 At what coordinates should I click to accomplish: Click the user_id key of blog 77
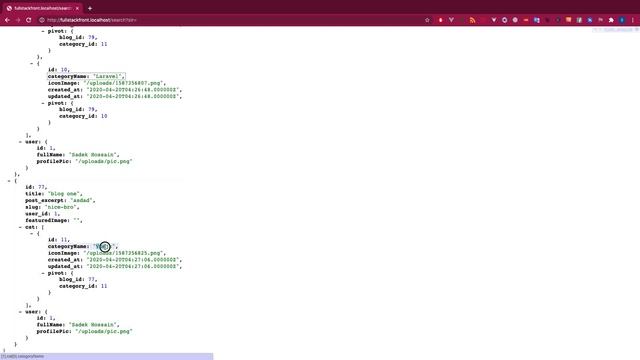click(38, 213)
